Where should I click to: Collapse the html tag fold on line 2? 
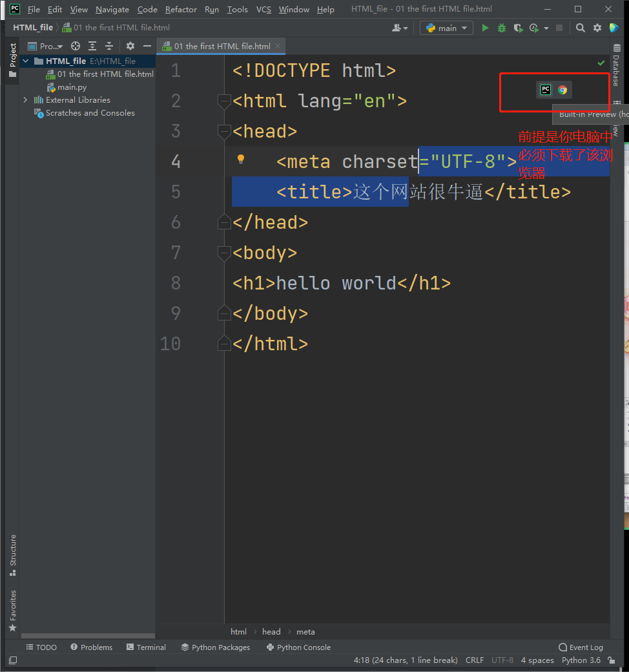(x=223, y=101)
